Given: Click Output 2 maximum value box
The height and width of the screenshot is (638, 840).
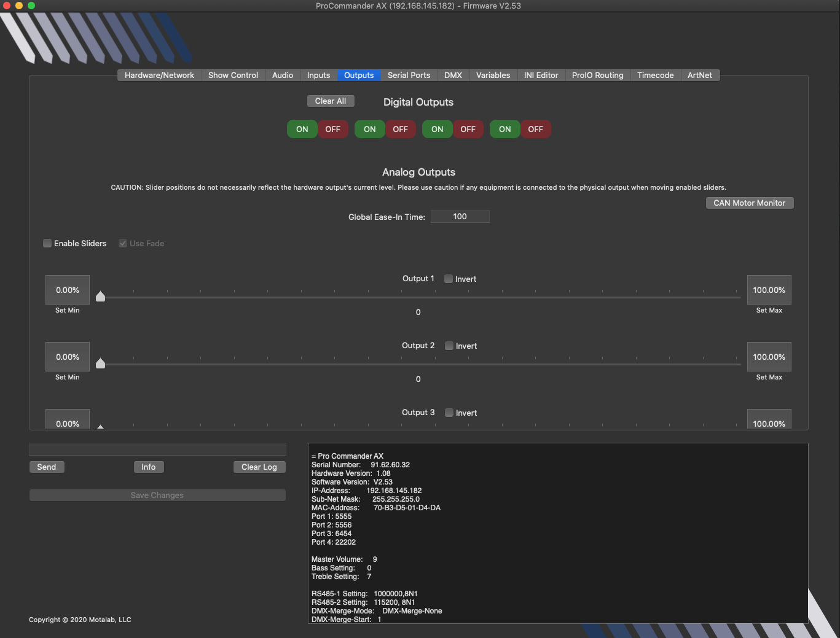Looking at the screenshot, I should [769, 357].
